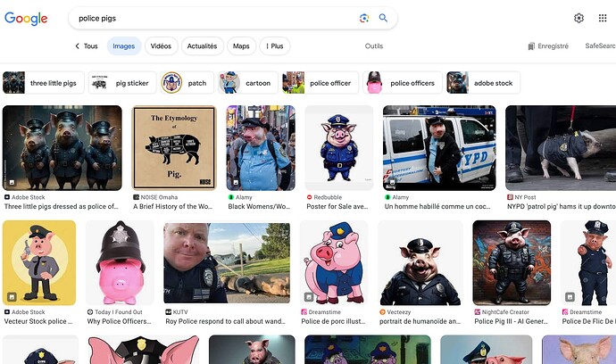Click licensable badge on yellow cartoon pig
This screenshot has height=364, width=616.
pos(12,297)
